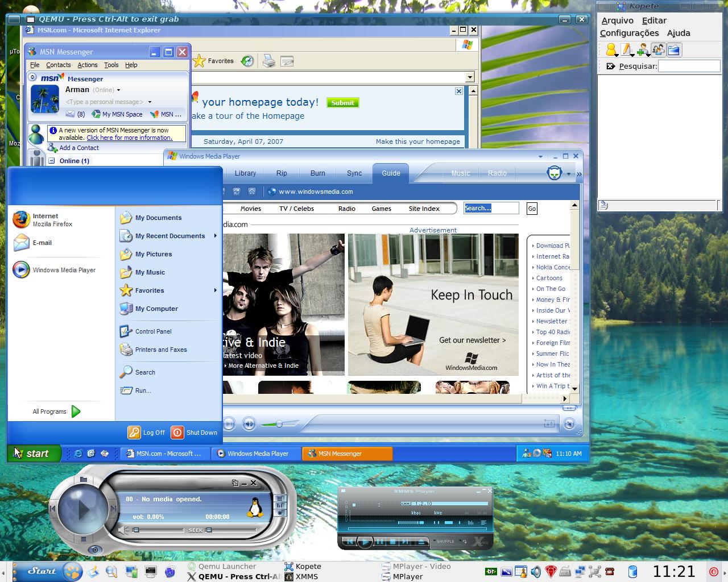The width and height of the screenshot is (728, 582).
Task: Click the Shut Down button
Action: tap(194, 433)
